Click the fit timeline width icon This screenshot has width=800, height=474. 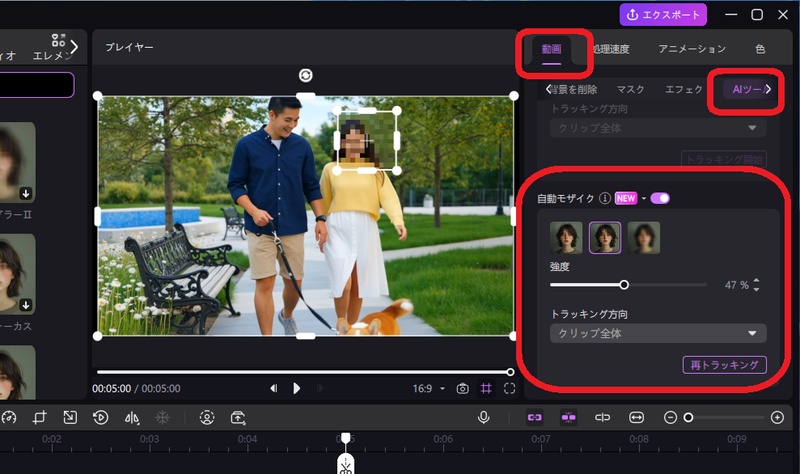[x=637, y=417]
